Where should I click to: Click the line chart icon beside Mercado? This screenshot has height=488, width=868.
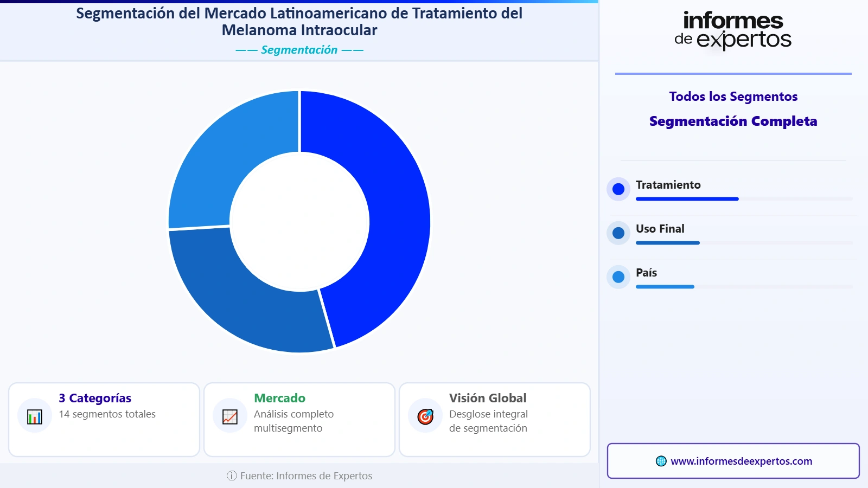(230, 416)
